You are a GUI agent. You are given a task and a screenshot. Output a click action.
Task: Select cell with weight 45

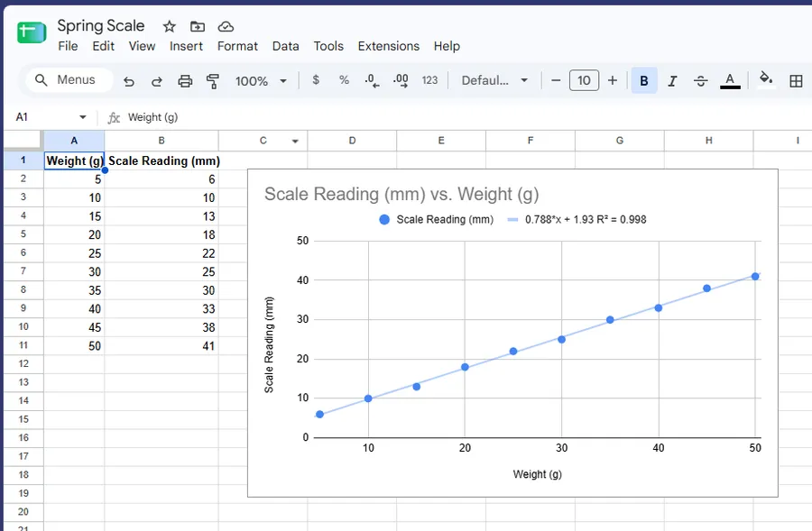(74, 327)
